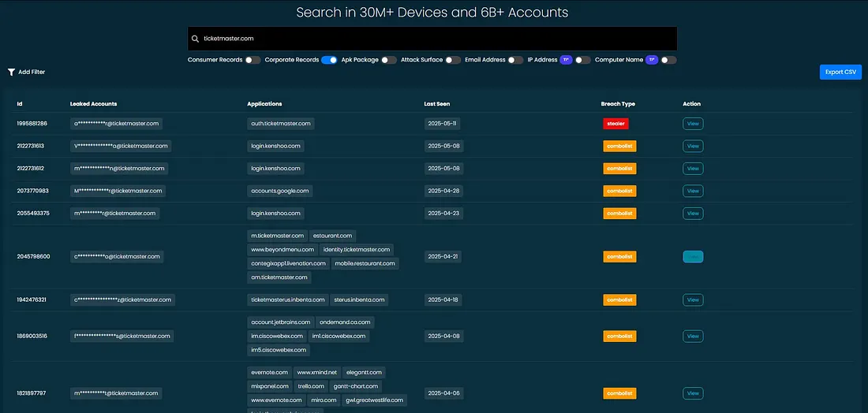Switch on the IP Address toggle
The width and height of the screenshot is (868, 413).
pos(582,60)
